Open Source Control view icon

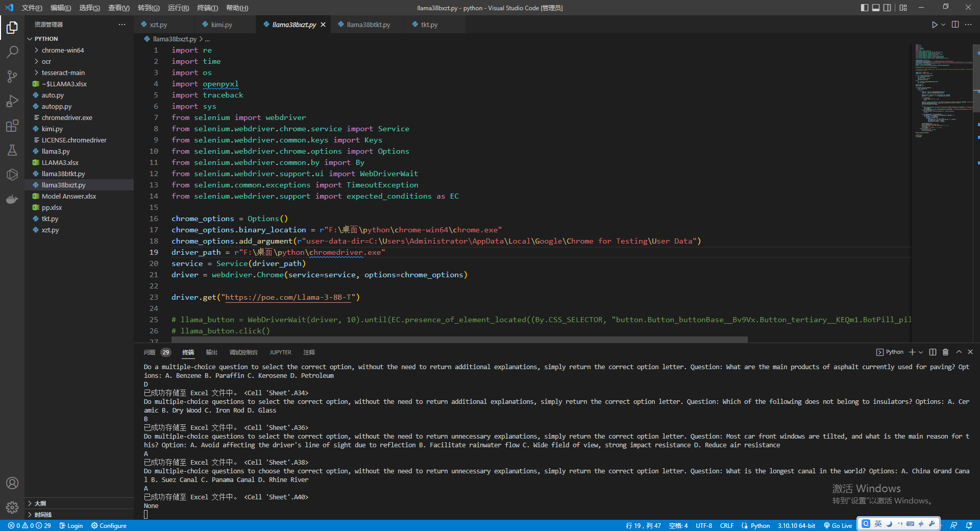(12, 76)
